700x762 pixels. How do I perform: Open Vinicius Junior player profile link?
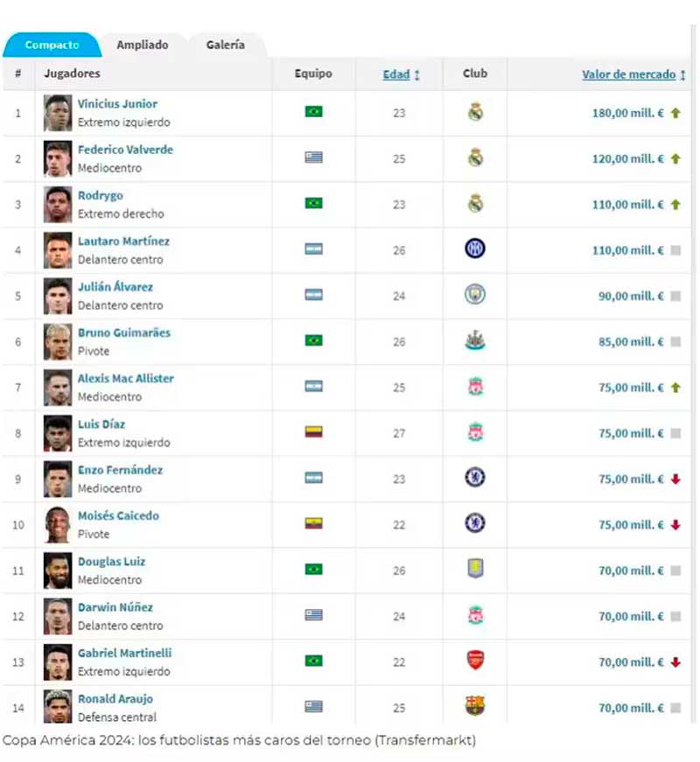[117, 104]
